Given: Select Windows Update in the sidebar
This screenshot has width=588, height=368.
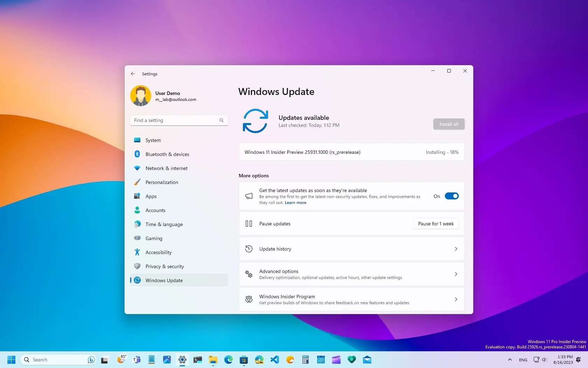Looking at the screenshot, I should [163, 280].
